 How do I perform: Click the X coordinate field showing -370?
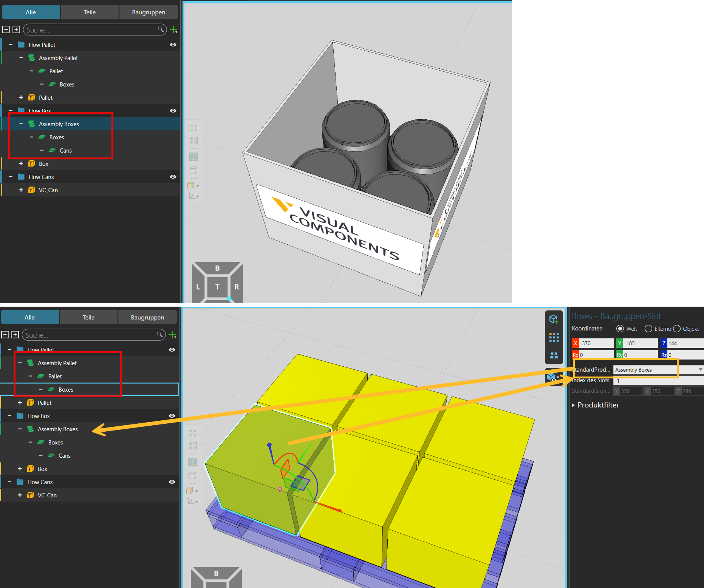coord(596,343)
